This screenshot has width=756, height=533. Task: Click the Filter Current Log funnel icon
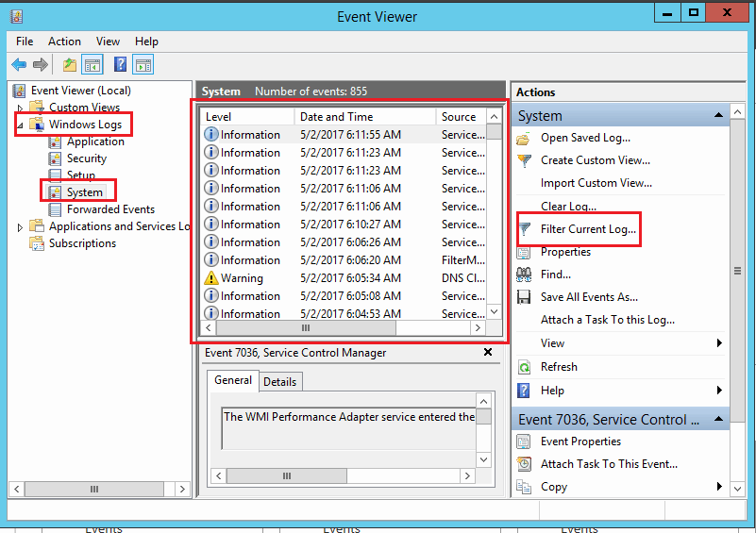[x=524, y=229]
